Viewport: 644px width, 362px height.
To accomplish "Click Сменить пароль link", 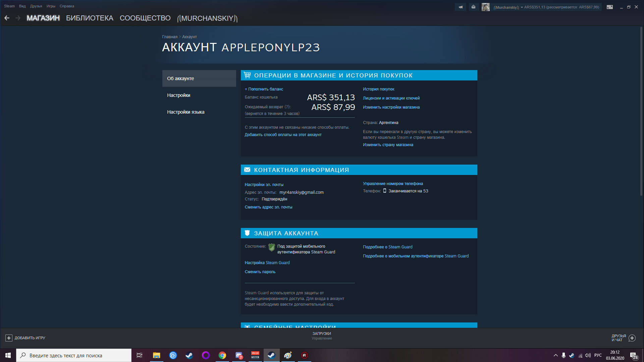I will (260, 272).
